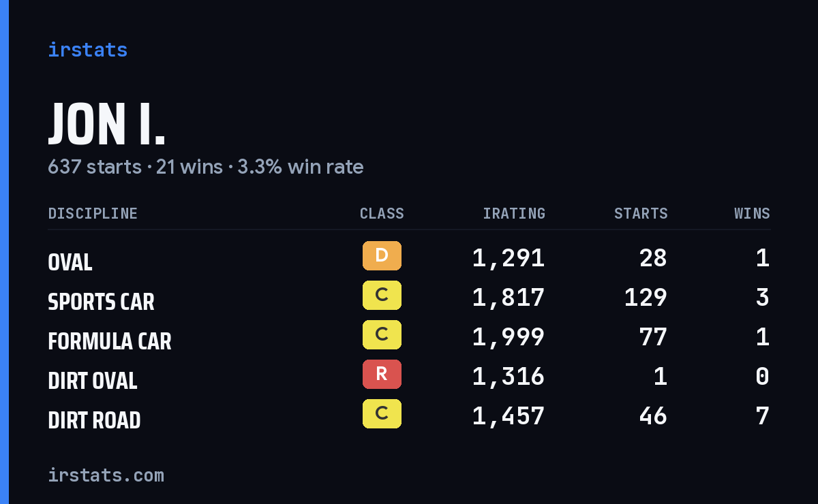Screen dimensions: 818x504
Task: Select the Dirt Oval discipline label
Action: [x=93, y=381]
